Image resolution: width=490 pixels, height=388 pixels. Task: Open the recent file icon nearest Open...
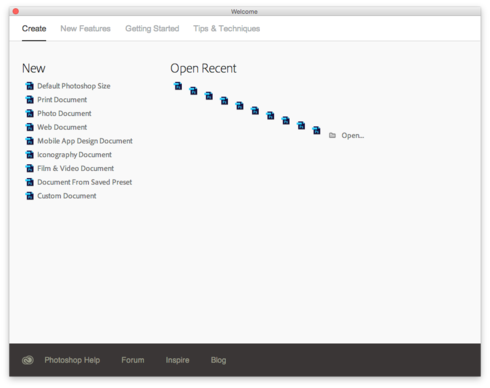pos(316,130)
